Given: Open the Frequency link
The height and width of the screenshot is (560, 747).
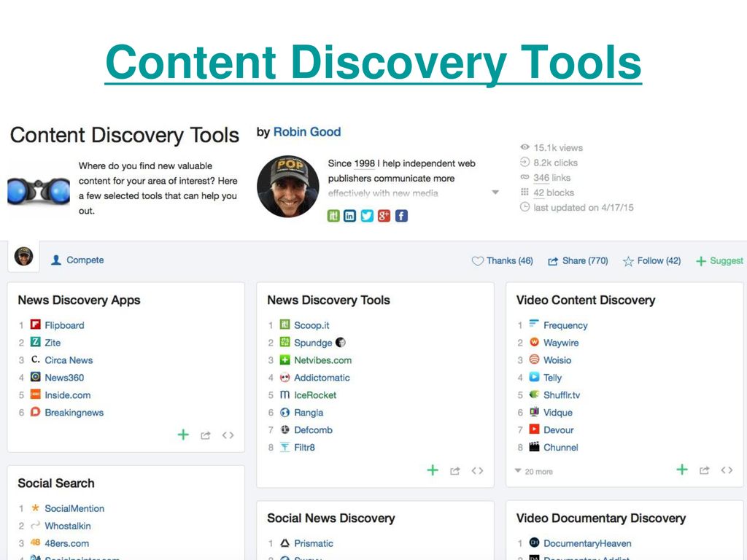Looking at the screenshot, I should (x=565, y=325).
